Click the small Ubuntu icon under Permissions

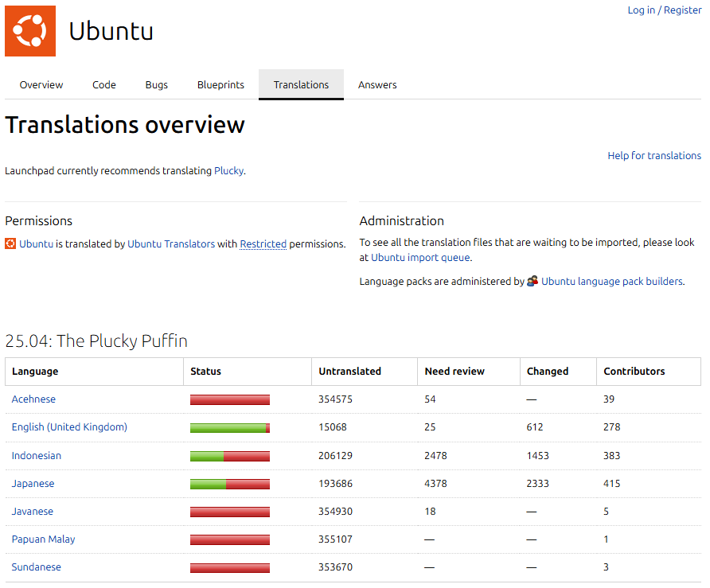[x=10, y=243]
